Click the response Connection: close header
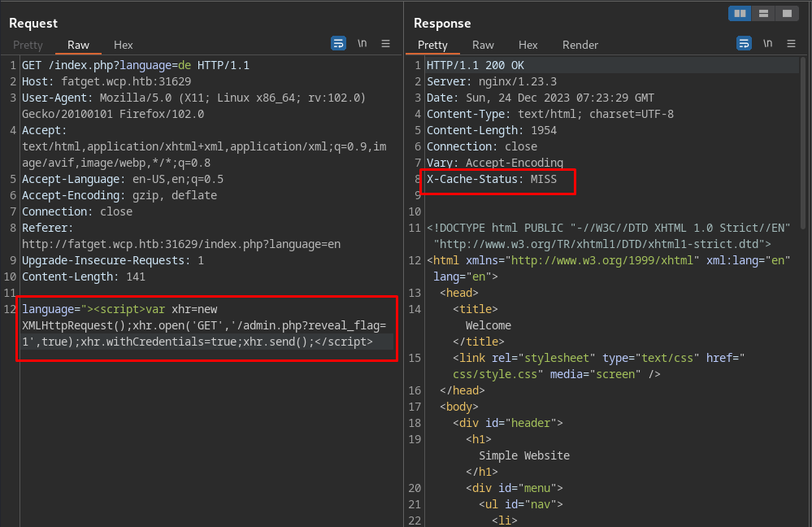812x527 pixels. (x=482, y=146)
